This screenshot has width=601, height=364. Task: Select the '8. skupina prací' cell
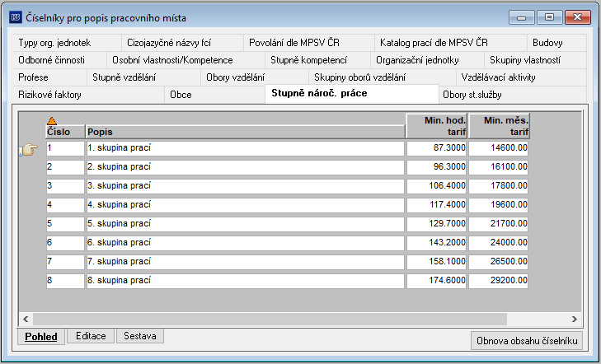coord(246,281)
